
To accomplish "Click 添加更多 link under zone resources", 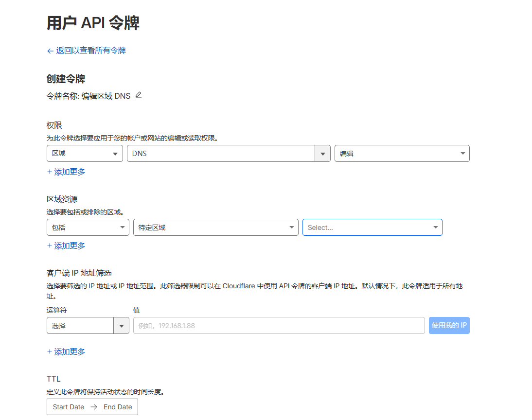I will point(70,245).
